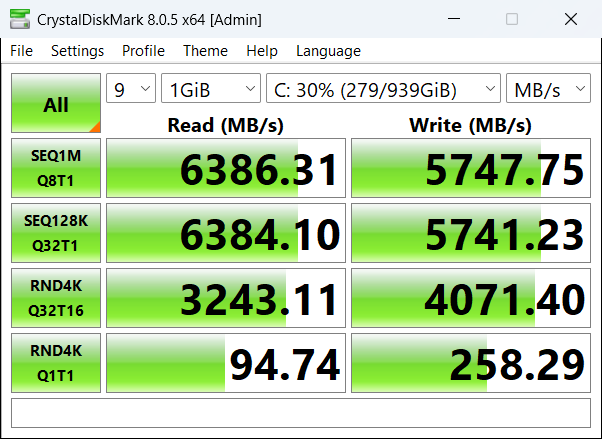Click the SEQ1M read result 6386.31

click(226, 168)
